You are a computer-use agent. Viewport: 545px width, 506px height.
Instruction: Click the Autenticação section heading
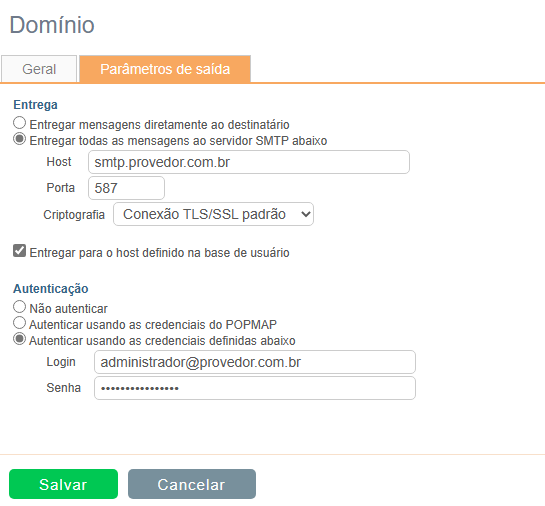51,289
